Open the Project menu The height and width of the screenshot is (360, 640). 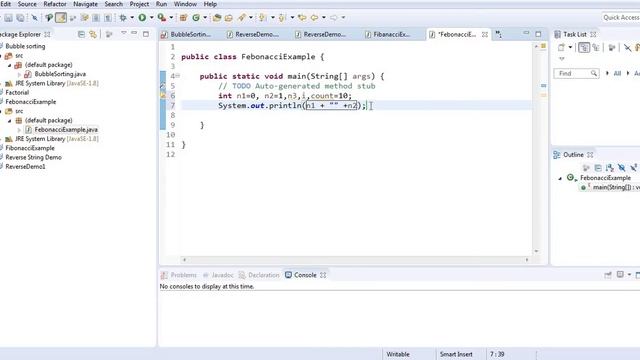139,4
